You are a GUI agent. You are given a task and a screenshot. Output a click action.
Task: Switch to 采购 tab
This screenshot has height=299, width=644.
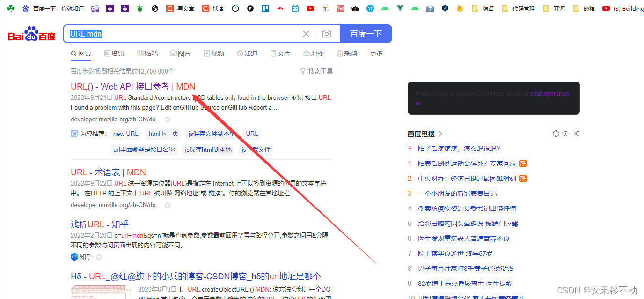347,53
